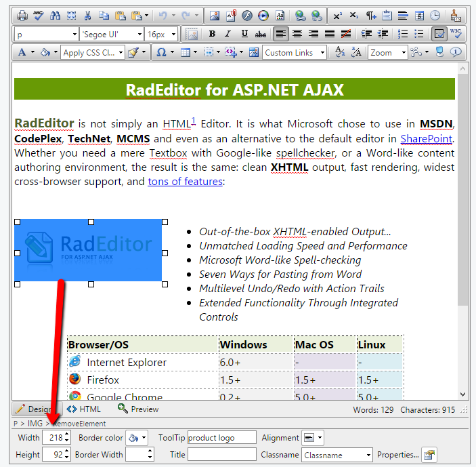Cut selection with the scissors icon
The image size is (476, 467).
(88, 16)
